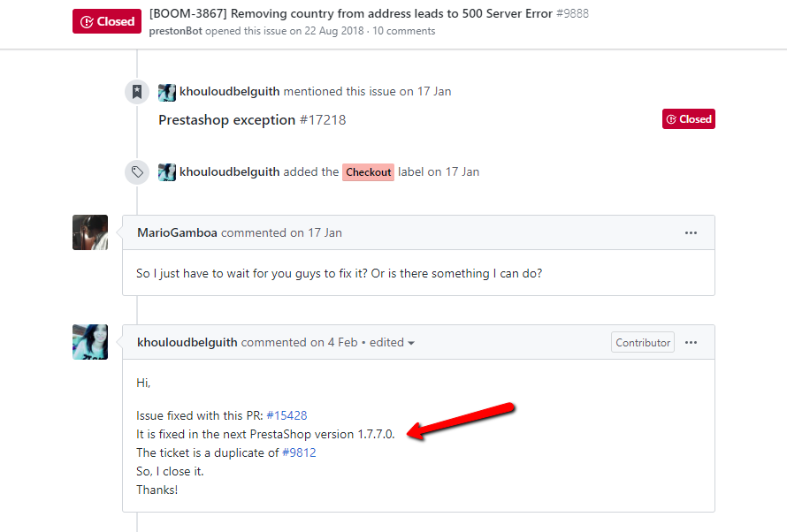
Task: Open options menu on MarioGamboa's comment
Action: [691, 232]
